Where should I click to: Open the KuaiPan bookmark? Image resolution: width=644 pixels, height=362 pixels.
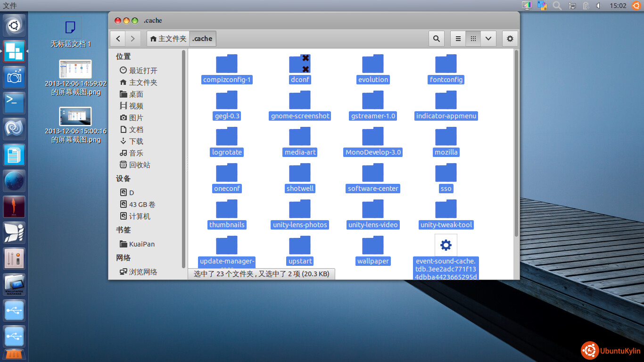click(141, 244)
